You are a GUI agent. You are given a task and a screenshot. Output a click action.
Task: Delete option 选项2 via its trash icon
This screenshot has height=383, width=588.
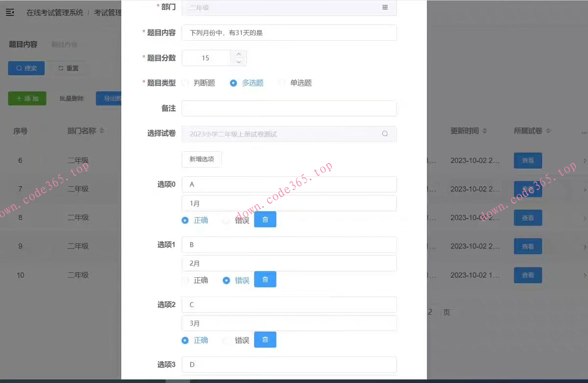click(x=265, y=339)
